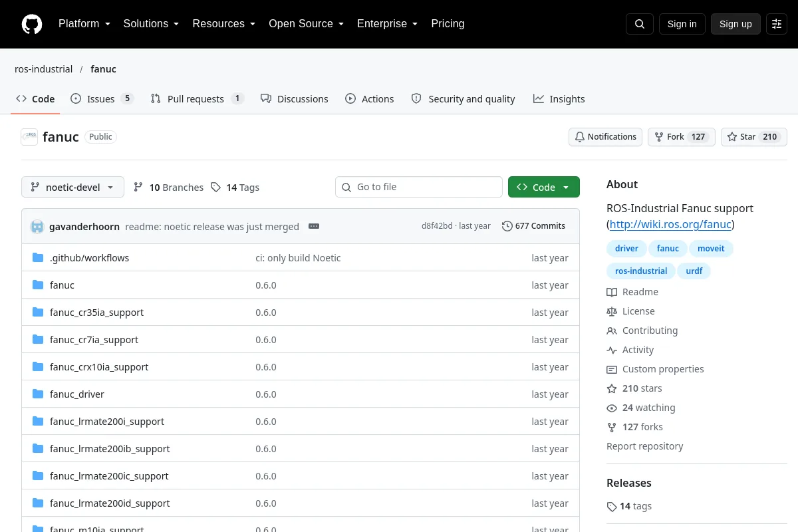Go to the Discussions tab
Image resolution: width=798 pixels, height=532 pixels.
295,99
